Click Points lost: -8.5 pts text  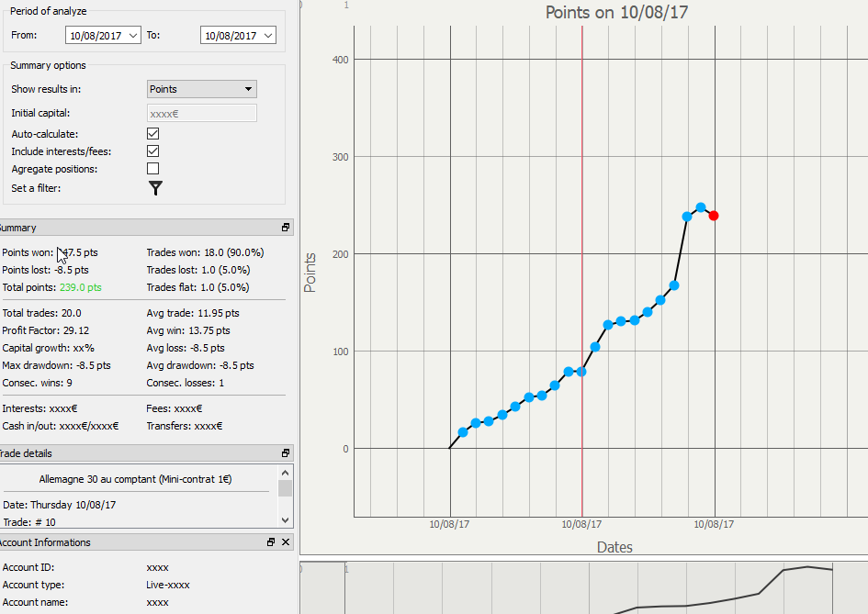pyautogui.click(x=45, y=270)
